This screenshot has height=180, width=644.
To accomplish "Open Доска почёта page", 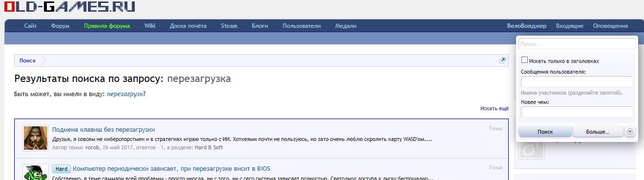I will 188,26.
